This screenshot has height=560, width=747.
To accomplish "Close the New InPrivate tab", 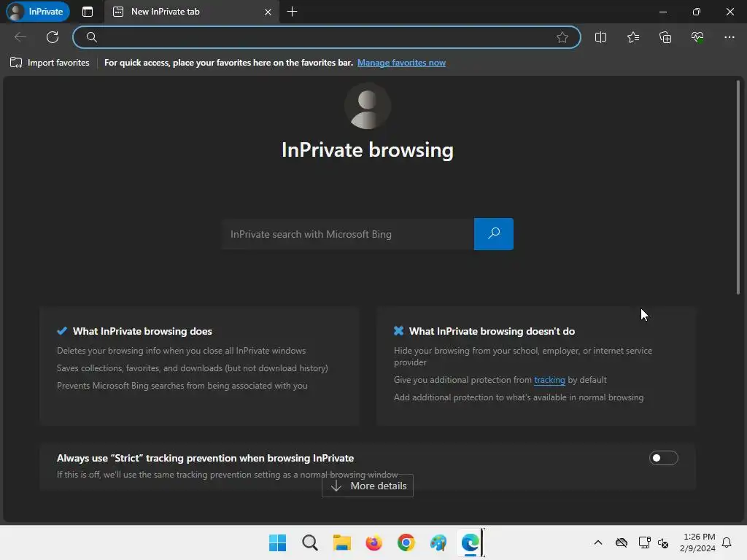I will pos(268,12).
